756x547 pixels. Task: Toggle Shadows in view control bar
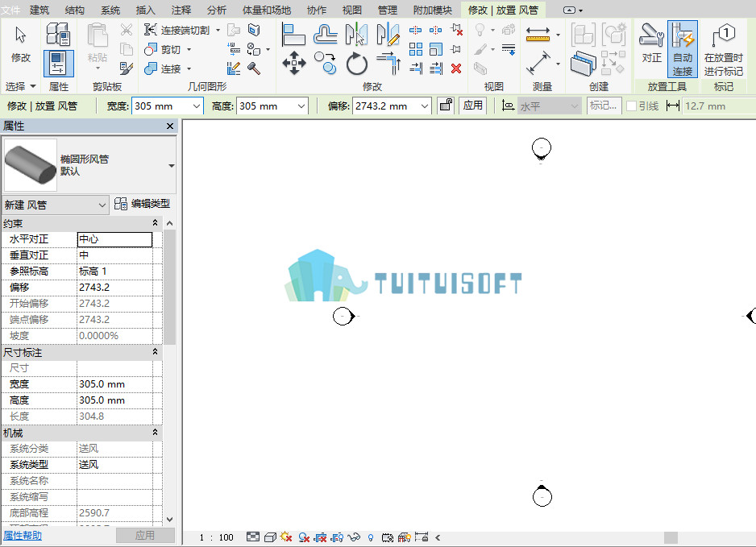click(304, 537)
